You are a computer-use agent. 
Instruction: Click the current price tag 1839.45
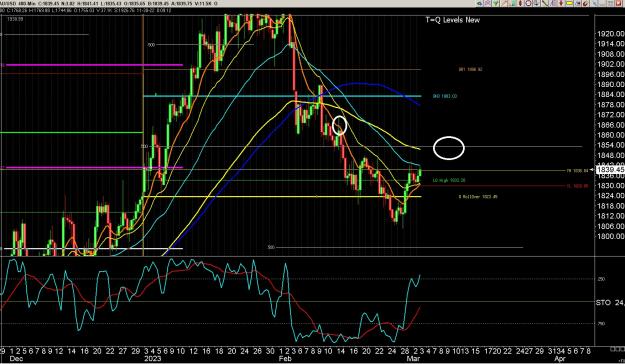(x=609, y=170)
